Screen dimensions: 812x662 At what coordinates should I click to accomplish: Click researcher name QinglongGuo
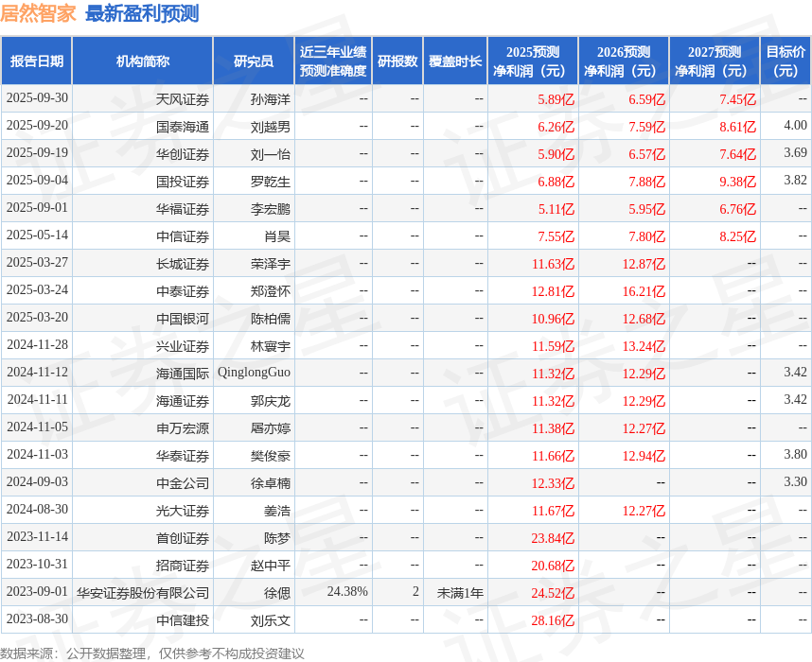[x=254, y=373]
